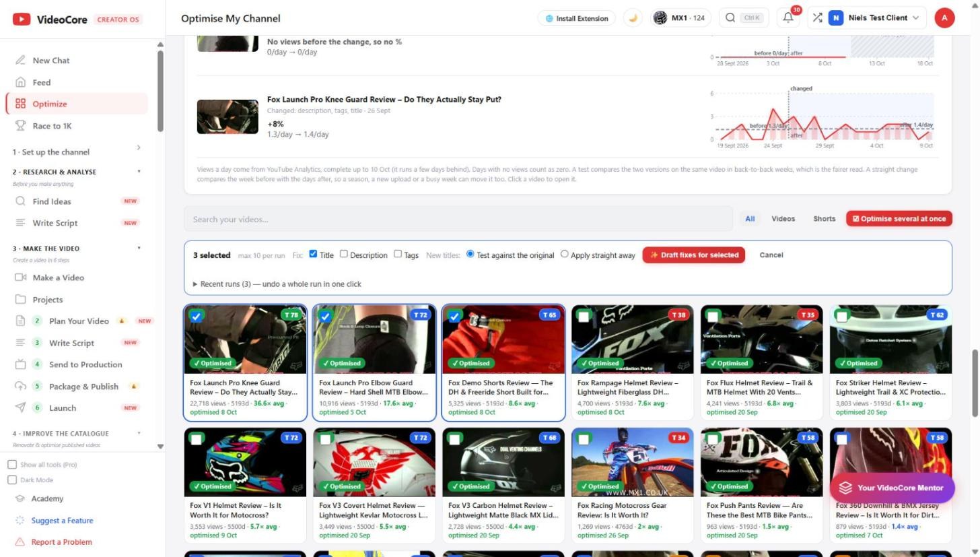The image size is (980, 557).
Task: Click Report a Problem warning icon
Action: click(x=20, y=542)
